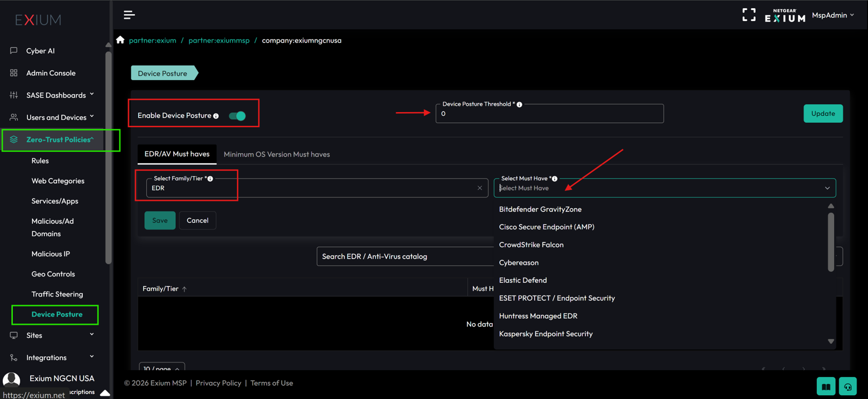Expand the Users and Devices chevron

92,116
